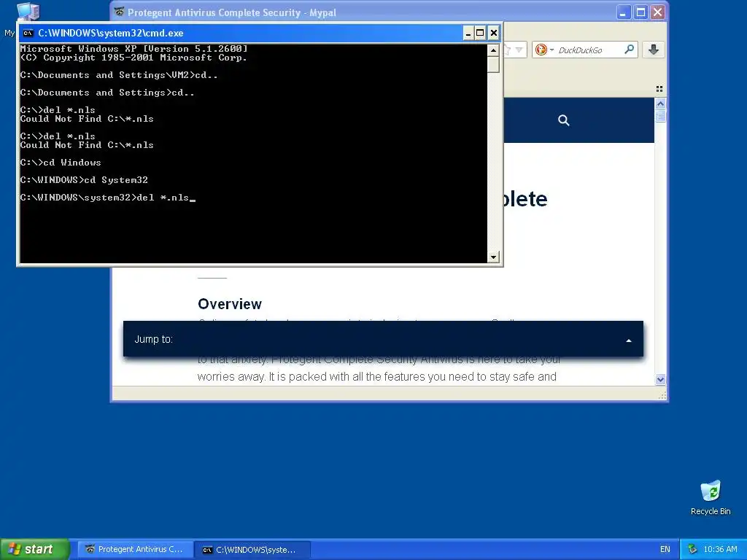The width and height of the screenshot is (747, 560).
Task: Click the webpage scrollbar down arrow
Action: coord(660,379)
